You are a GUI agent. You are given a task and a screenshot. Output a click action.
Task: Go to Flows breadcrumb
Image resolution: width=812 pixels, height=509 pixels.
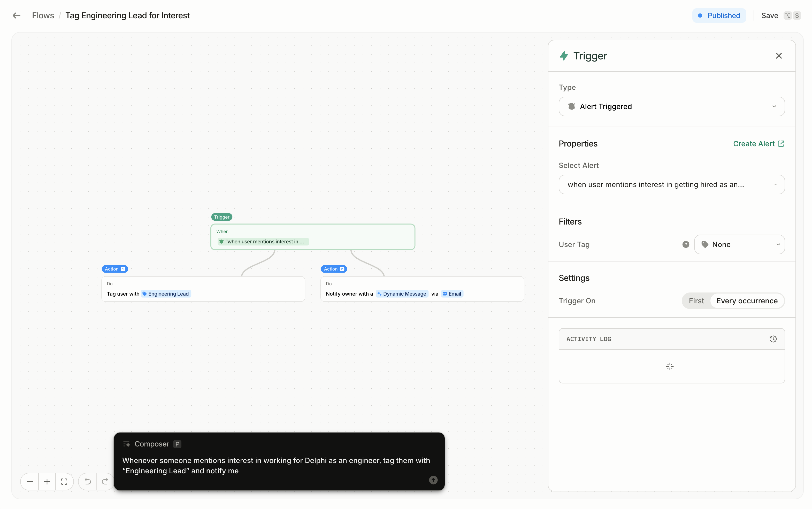click(x=43, y=16)
